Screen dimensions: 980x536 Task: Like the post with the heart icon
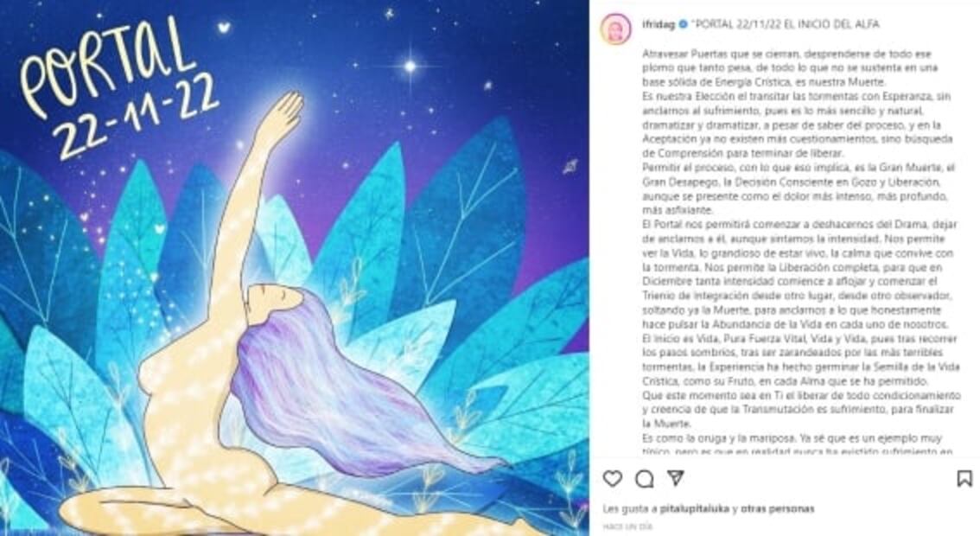[613, 478]
